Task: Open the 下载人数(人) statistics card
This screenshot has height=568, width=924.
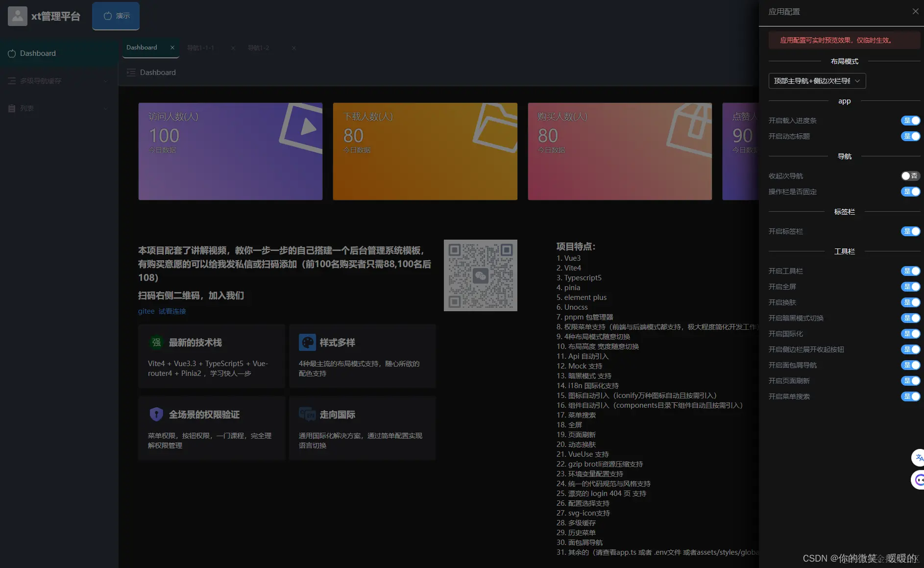Action: click(x=425, y=151)
